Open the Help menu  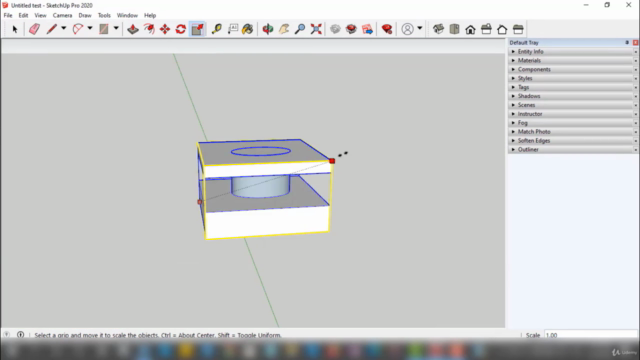point(150,16)
